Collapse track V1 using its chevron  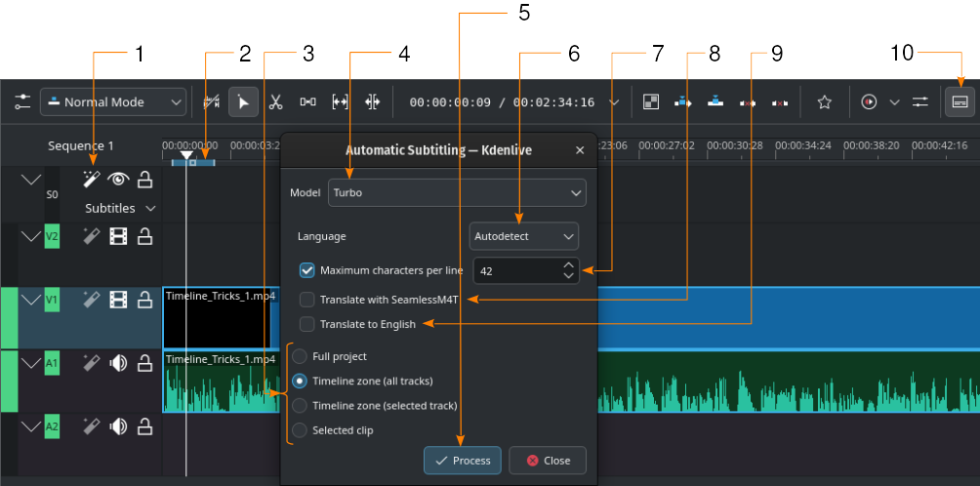30,300
